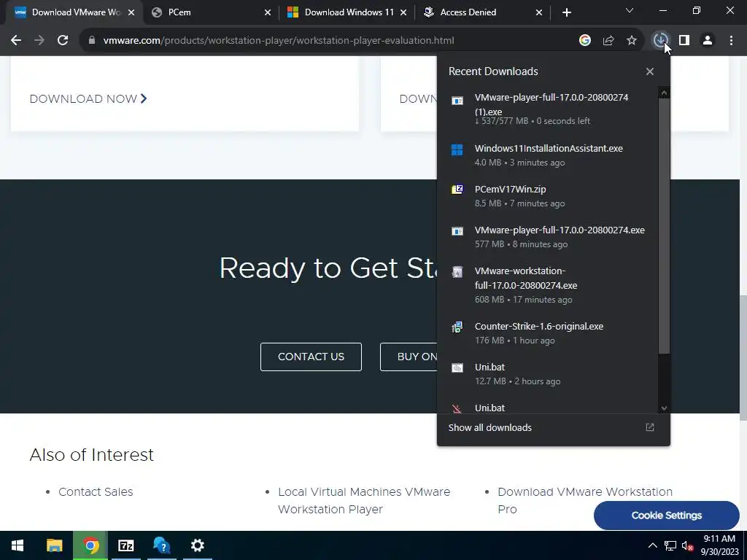Click icon of VMware-workstation-full download
This screenshot has width=747, height=560.
pyautogui.click(x=457, y=272)
